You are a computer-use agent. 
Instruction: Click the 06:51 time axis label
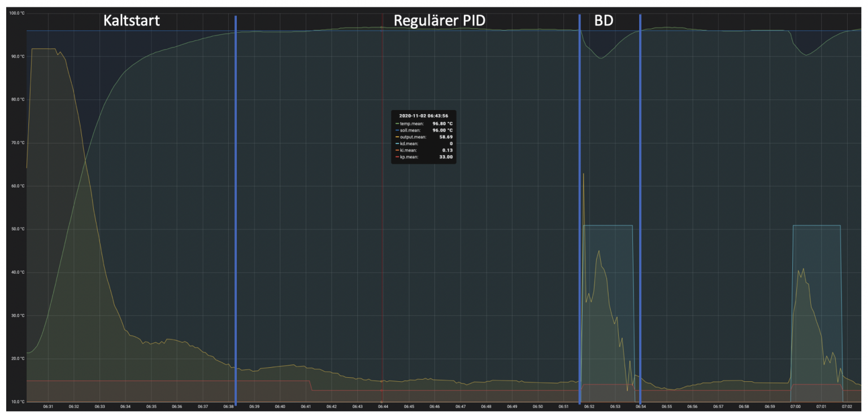(563, 407)
